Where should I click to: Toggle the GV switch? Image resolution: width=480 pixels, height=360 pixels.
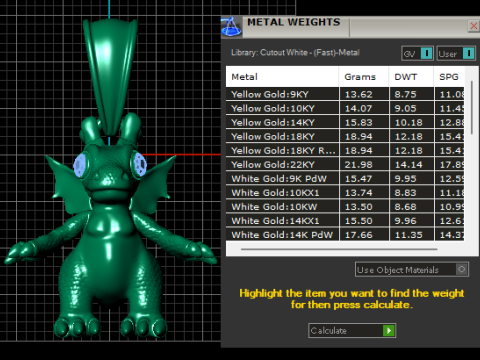tap(417, 53)
